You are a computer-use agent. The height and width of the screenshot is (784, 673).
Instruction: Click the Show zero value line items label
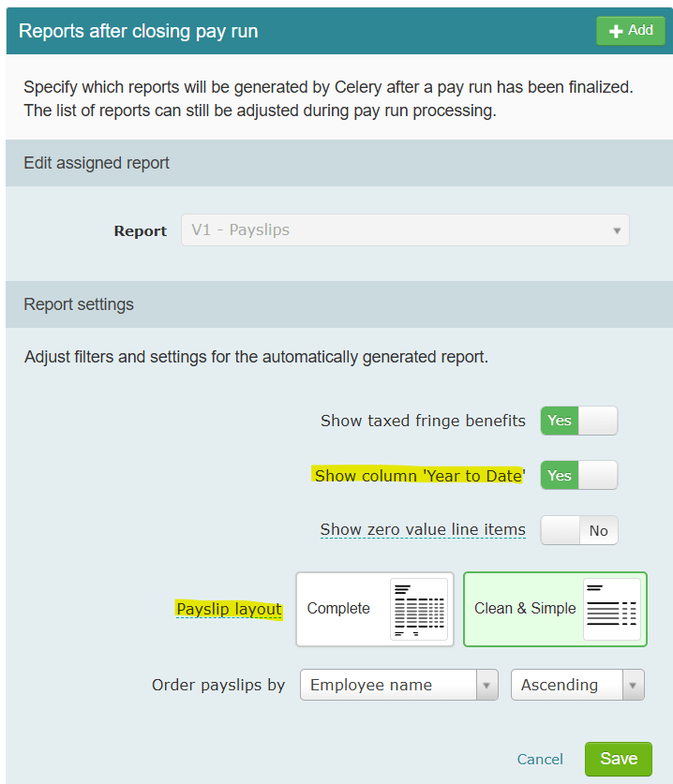click(423, 529)
